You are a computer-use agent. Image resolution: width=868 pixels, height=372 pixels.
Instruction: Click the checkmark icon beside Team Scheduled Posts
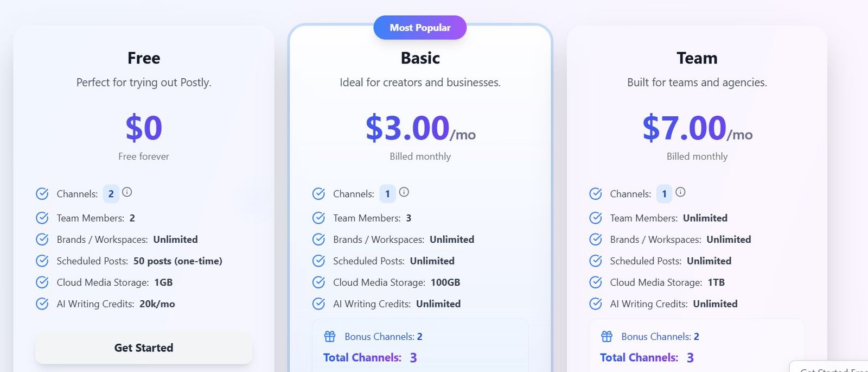(x=596, y=261)
